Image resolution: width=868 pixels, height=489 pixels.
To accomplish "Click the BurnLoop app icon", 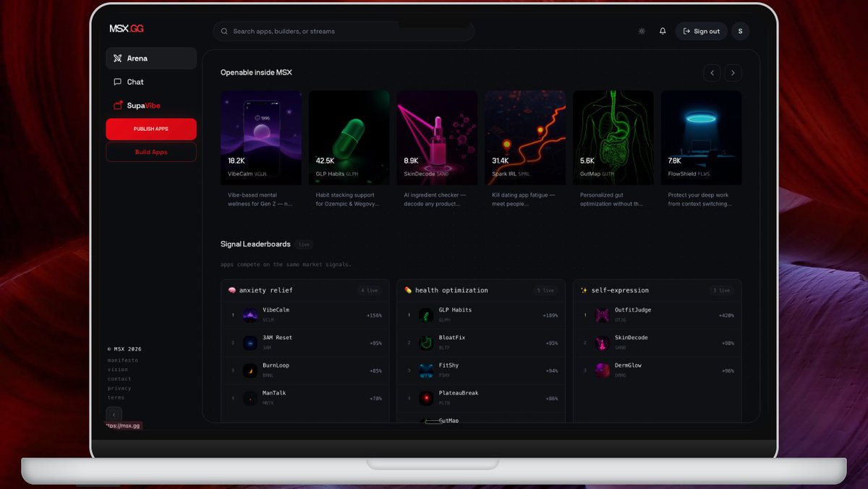I will click(x=250, y=370).
